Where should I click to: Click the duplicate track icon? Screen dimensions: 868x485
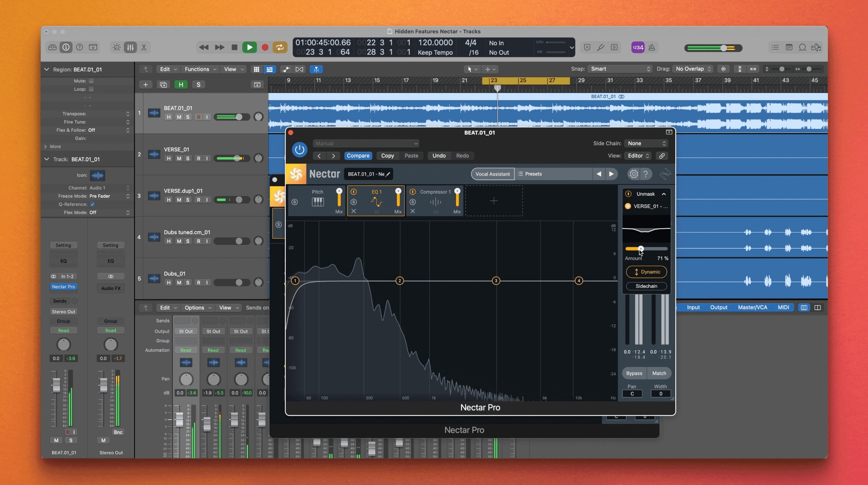(x=163, y=85)
